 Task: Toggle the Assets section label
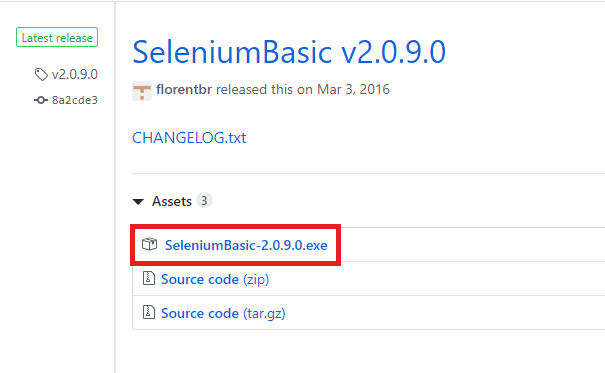[x=172, y=201]
